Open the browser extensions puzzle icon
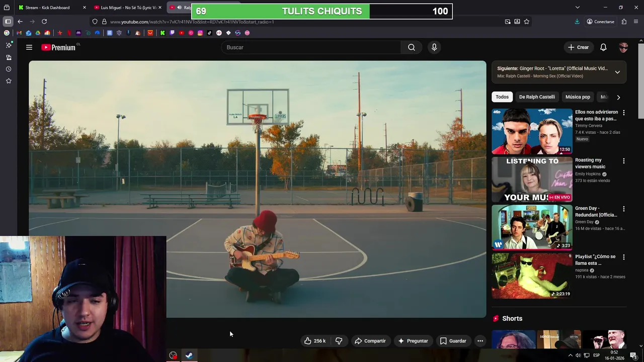This screenshot has height=362, width=644. pos(624,22)
